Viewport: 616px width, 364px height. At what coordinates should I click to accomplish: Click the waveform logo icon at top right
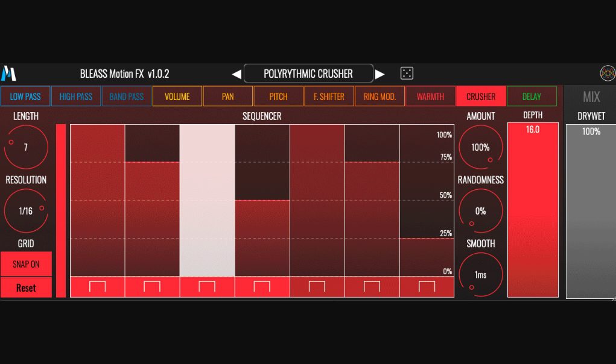pos(608,74)
